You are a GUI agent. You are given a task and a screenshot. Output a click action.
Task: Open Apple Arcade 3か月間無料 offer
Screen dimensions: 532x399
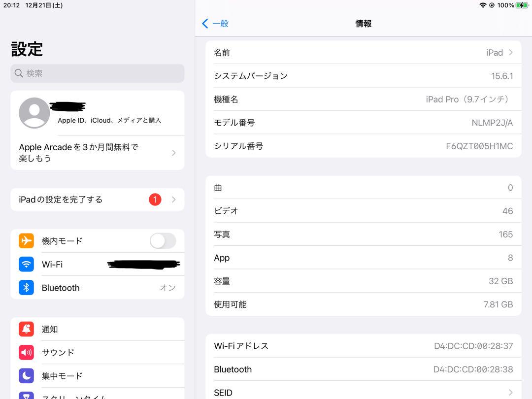click(98, 153)
